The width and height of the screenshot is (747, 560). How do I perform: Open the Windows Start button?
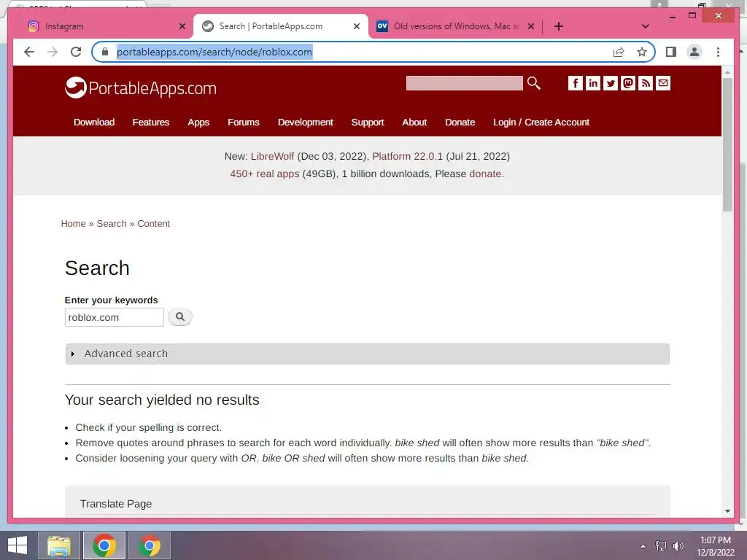coord(18,545)
